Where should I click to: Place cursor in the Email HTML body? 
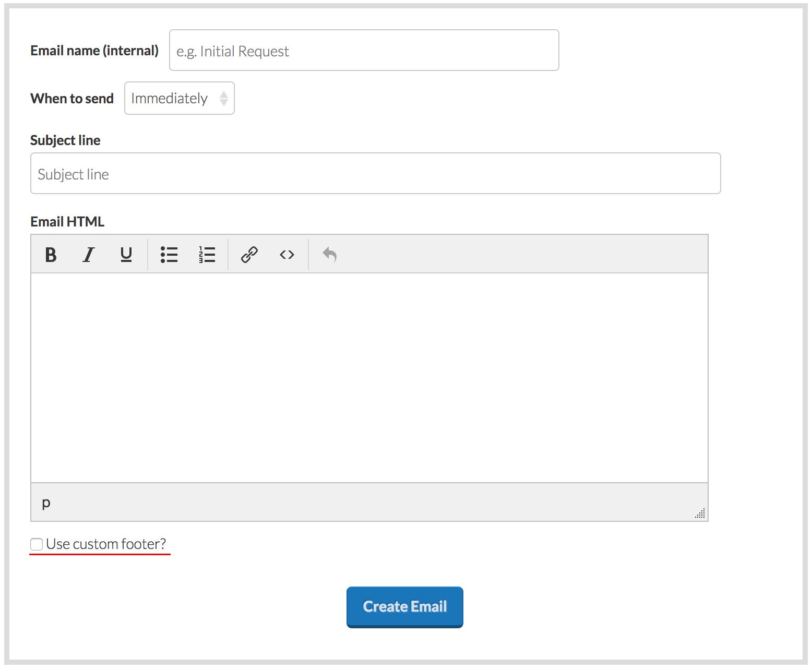point(369,377)
